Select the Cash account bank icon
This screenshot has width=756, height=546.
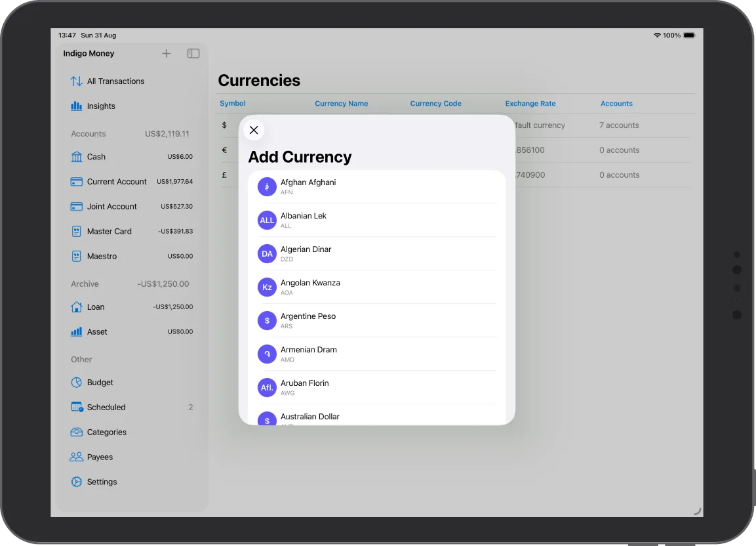pos(77,157)
